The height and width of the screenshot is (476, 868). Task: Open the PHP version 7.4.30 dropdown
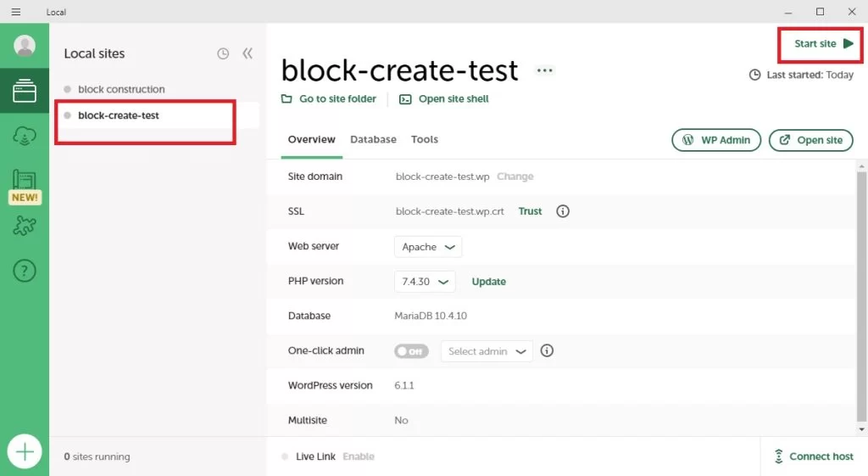(425, 282)
